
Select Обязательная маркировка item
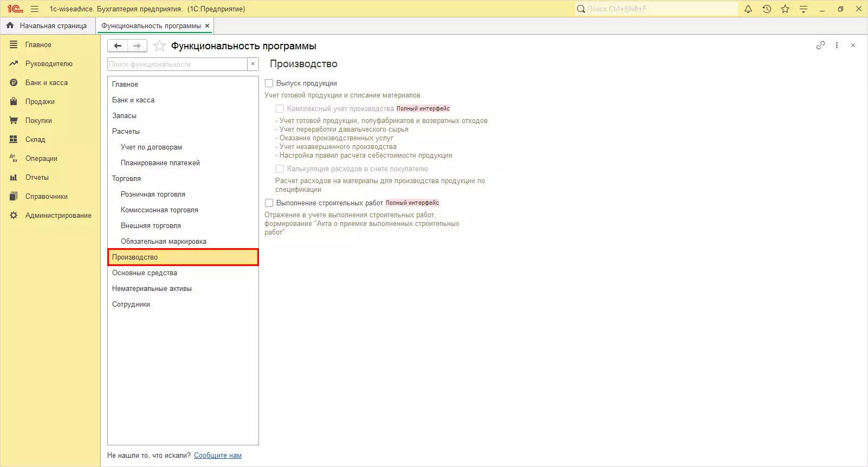183,241
